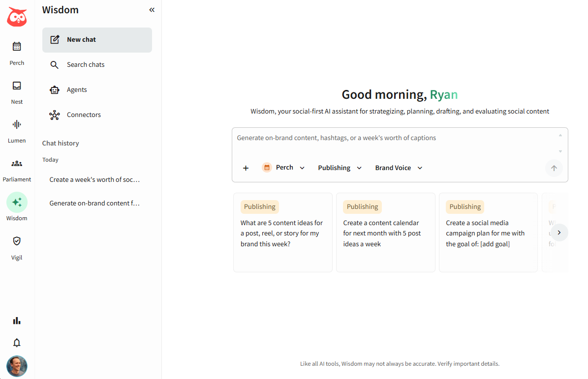The width and height of the screenshot is (588, 379).
Task: Select the Wisdom sparkle icon
Action: point(17,202)
